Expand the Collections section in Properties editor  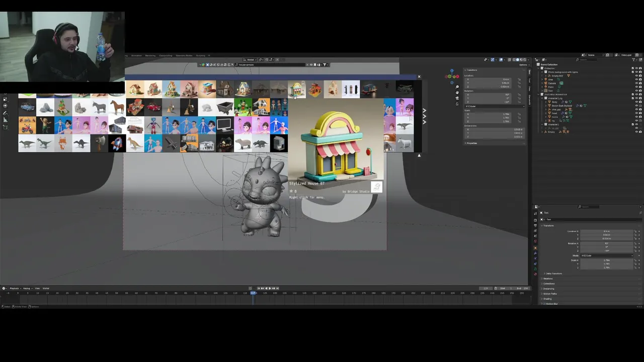pyautogui.click(x=548, y=284)
